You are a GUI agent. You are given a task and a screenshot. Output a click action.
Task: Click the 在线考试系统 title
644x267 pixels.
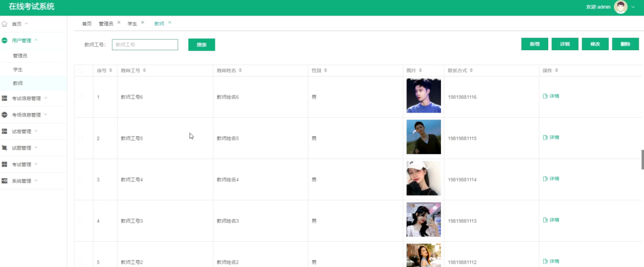(31, 7)
